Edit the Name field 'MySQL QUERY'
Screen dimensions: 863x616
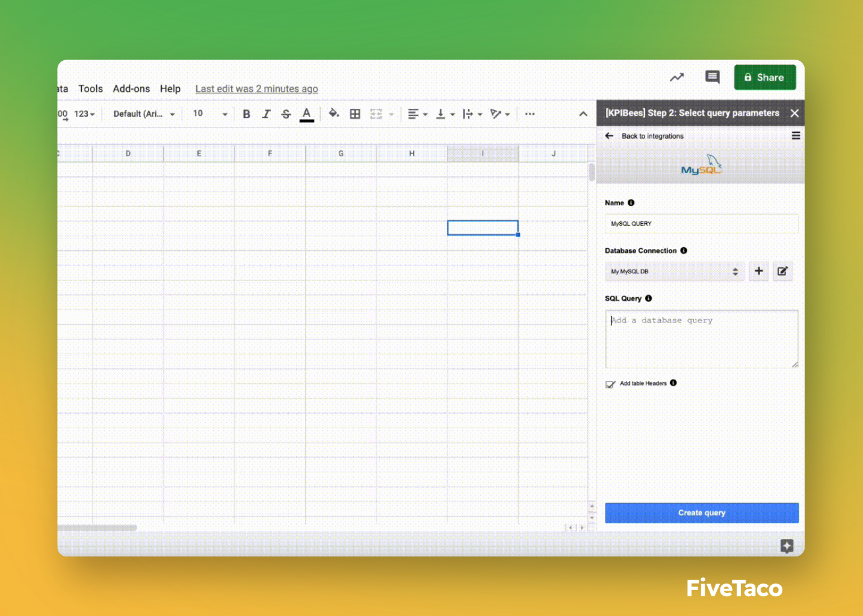coord(702,224)
